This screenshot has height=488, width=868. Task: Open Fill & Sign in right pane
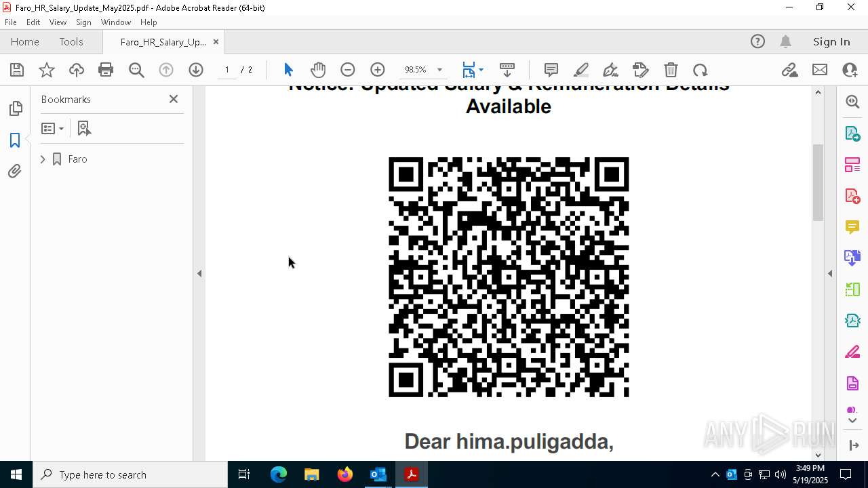pos(852,352)
